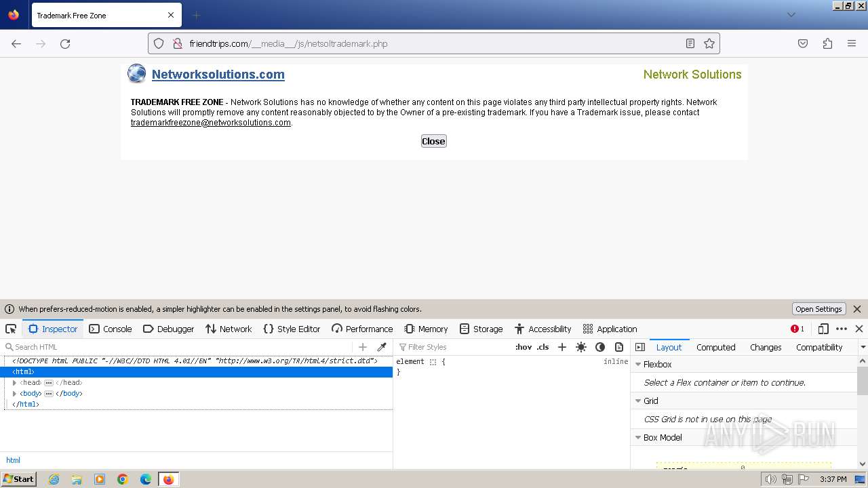Open a new browser tab
868x488 pixels.
[197, 15]
